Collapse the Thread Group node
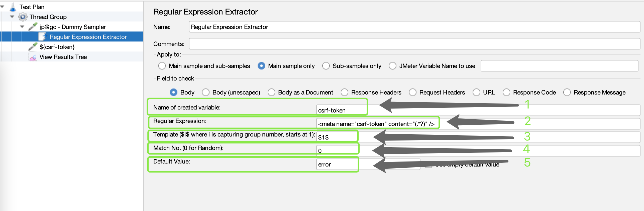This screenshot has height=211, width=644. pyautogui.click(x=12, y=17)
